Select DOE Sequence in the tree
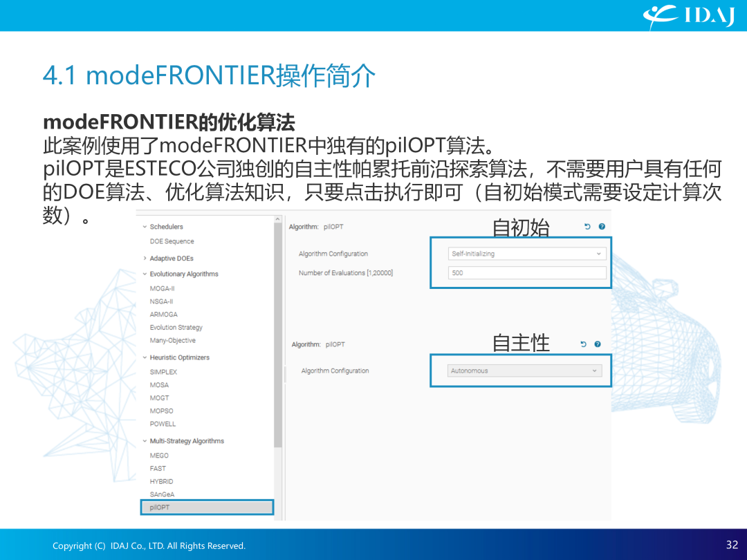Viewport: 747px width, 560px height. click(172, 241)
